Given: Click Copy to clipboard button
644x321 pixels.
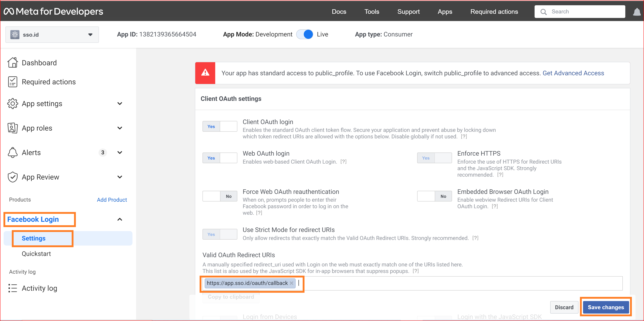Looking at the screenshot, I should (231, 297).
